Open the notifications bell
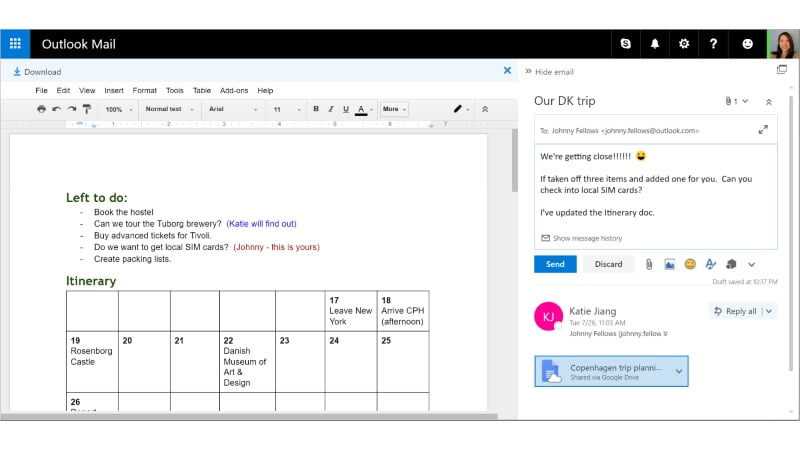800x450 pixels. (x=655, y=44)
